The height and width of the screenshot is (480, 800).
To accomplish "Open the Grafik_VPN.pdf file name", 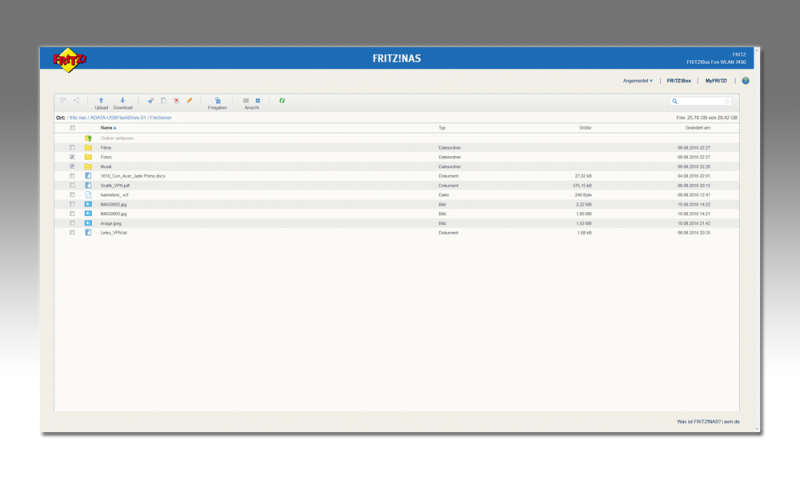I will point(115,185).
